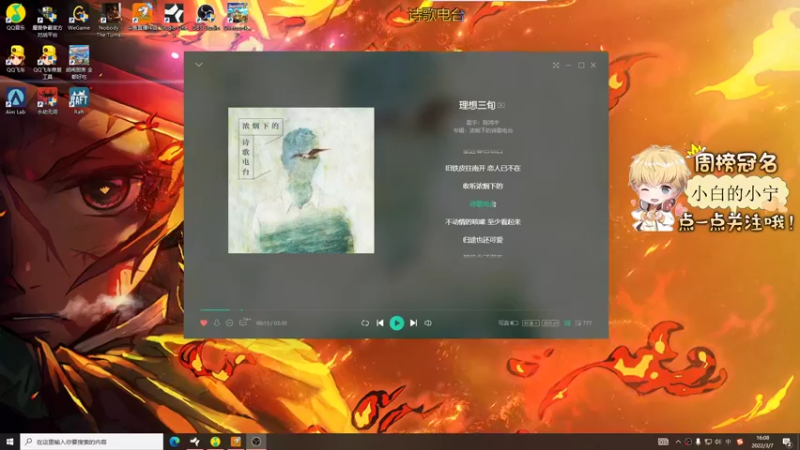The width and height of the screenshot is (800, 450).
Task: Open OBS Studio desktop shortcut
Action: [x=206, y=17]
